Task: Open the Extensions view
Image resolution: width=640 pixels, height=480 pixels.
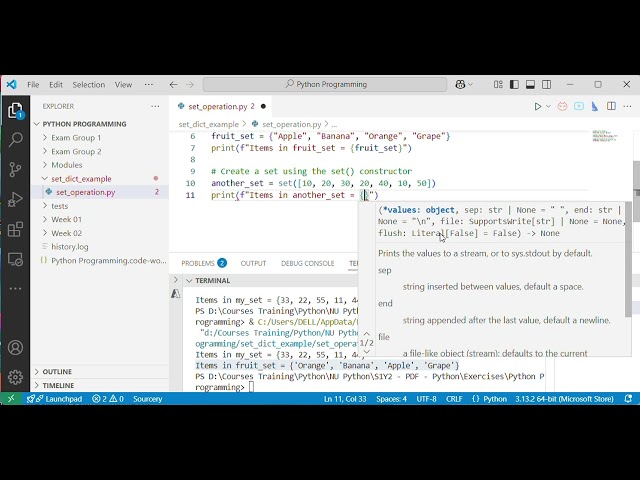Action: click(x=15, y=229)
